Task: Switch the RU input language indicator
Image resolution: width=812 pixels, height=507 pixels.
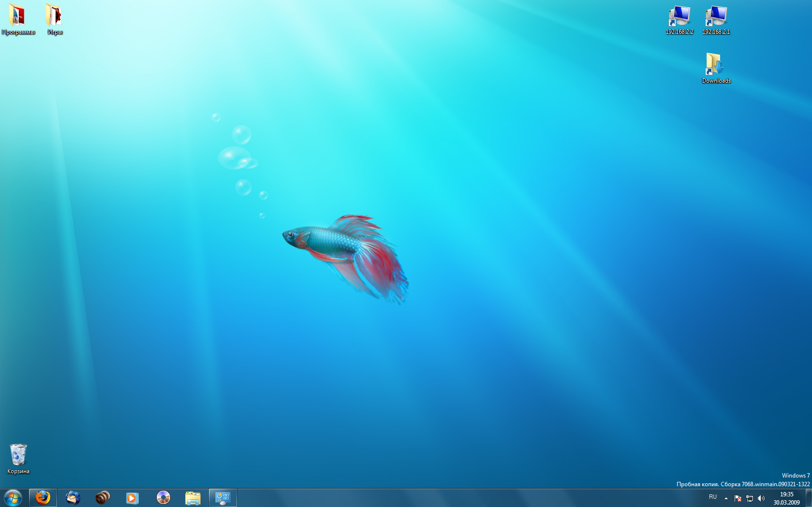Action: click(713, 497)
